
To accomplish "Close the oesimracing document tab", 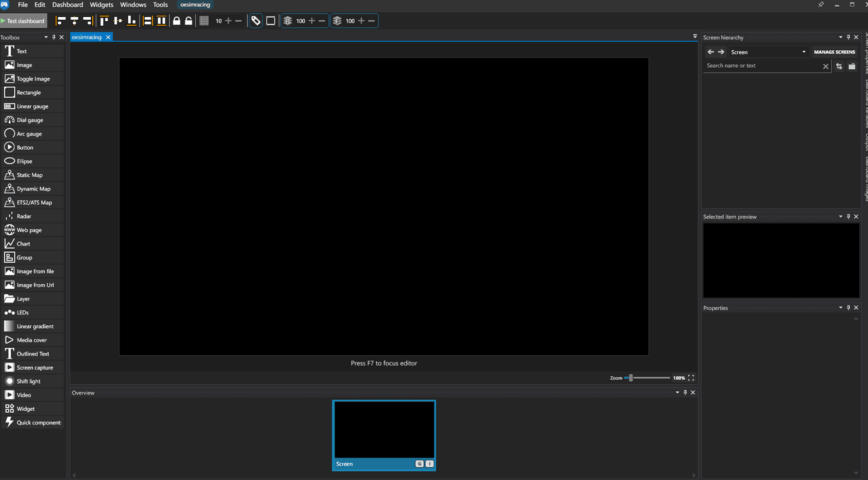I will click(x=108, y=37).
